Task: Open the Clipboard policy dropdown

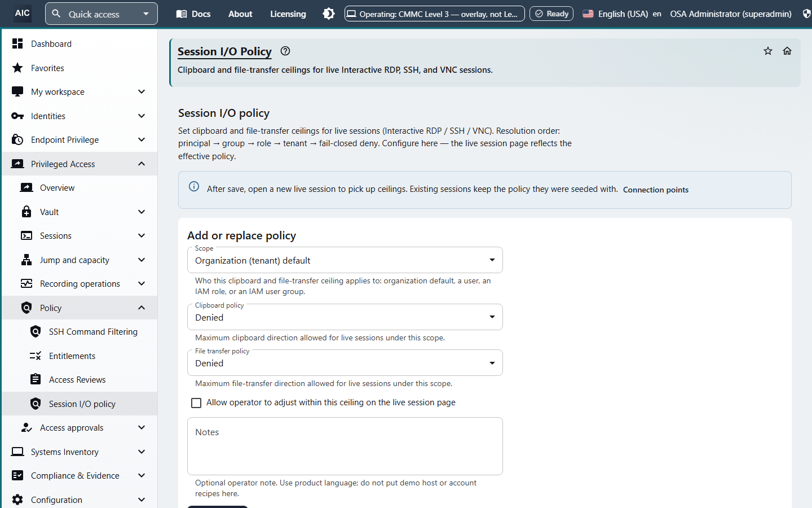Action: pos(345,317)
